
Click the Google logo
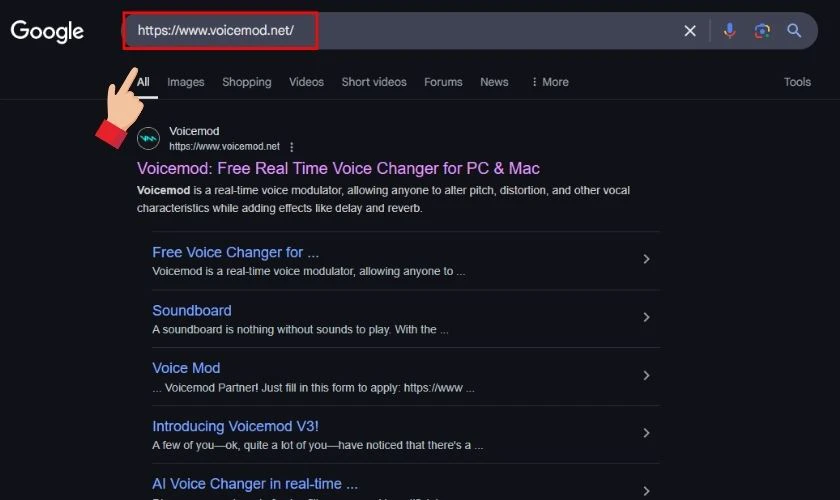tap(47, 31)
